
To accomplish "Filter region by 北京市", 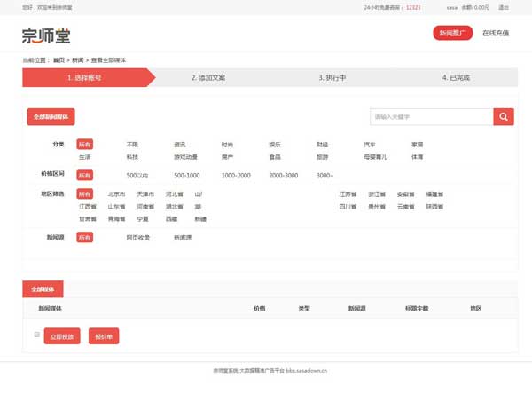I will pos(116,193).
